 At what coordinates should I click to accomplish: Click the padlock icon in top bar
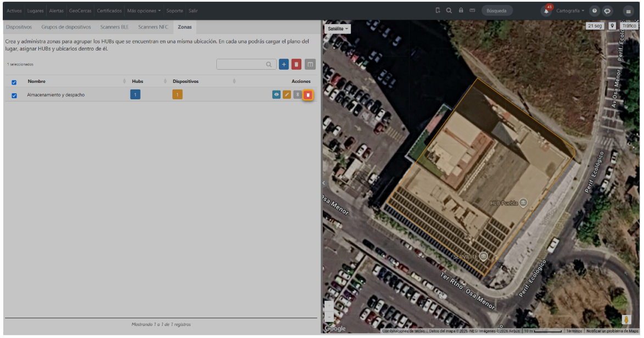click(x=461, y=10)
